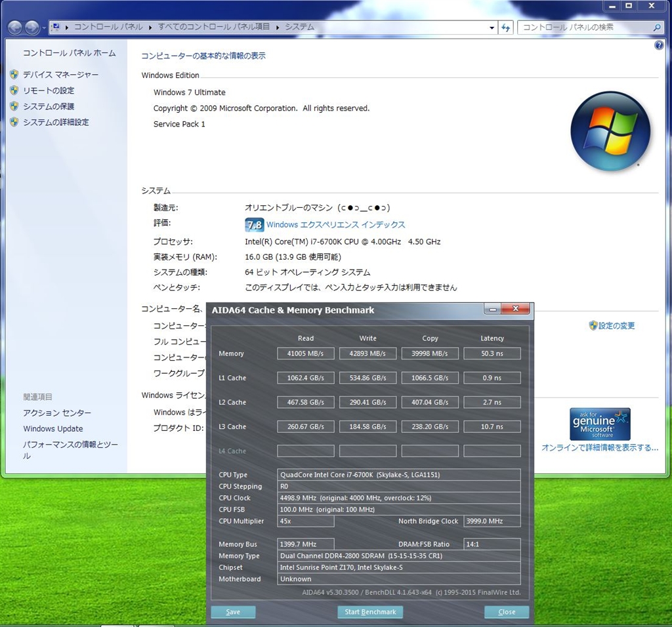Viewport: 672px width, 627px height.
Task: Select システム breadcrumb item
Action: tap(299, 27)
